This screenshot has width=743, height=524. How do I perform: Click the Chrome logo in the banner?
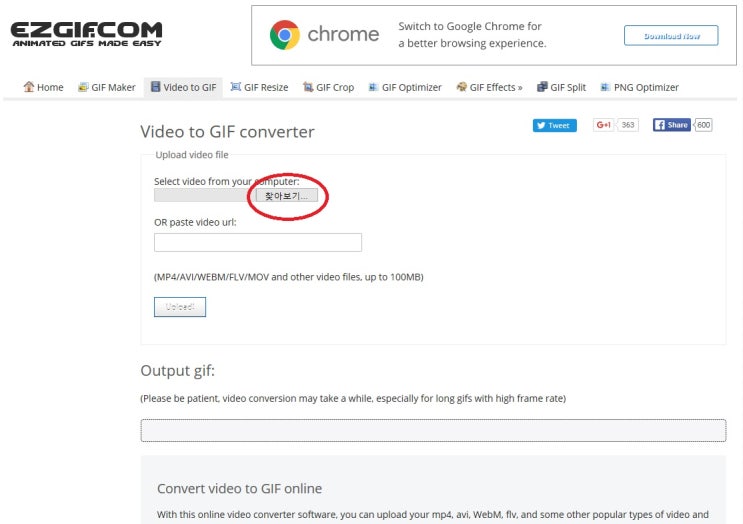pyautogui.click(x=285, y=35)
